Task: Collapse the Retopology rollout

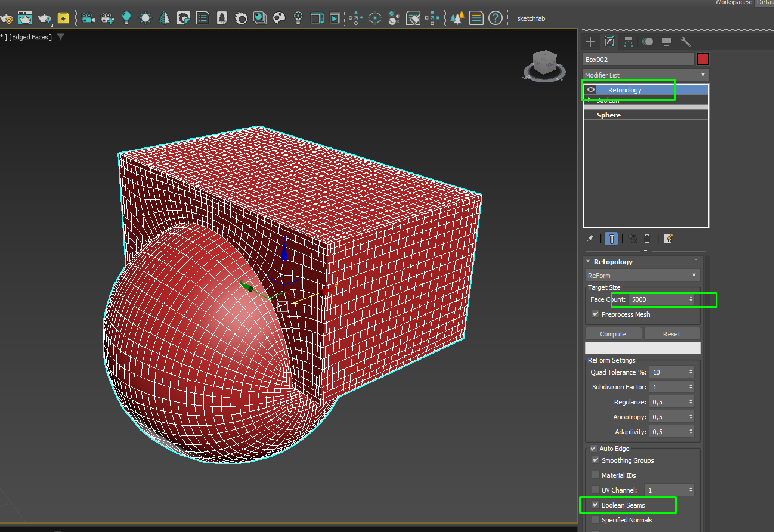Action: [x=588, y=262]
